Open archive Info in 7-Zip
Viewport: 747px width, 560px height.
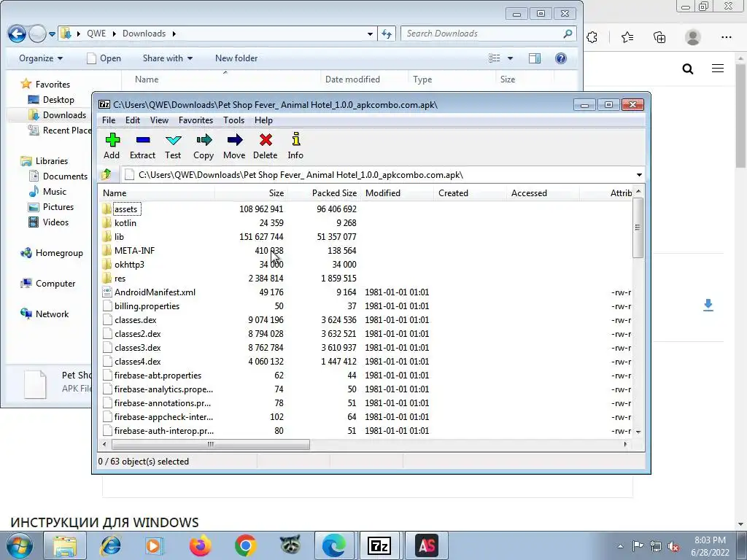click(295, 146)
